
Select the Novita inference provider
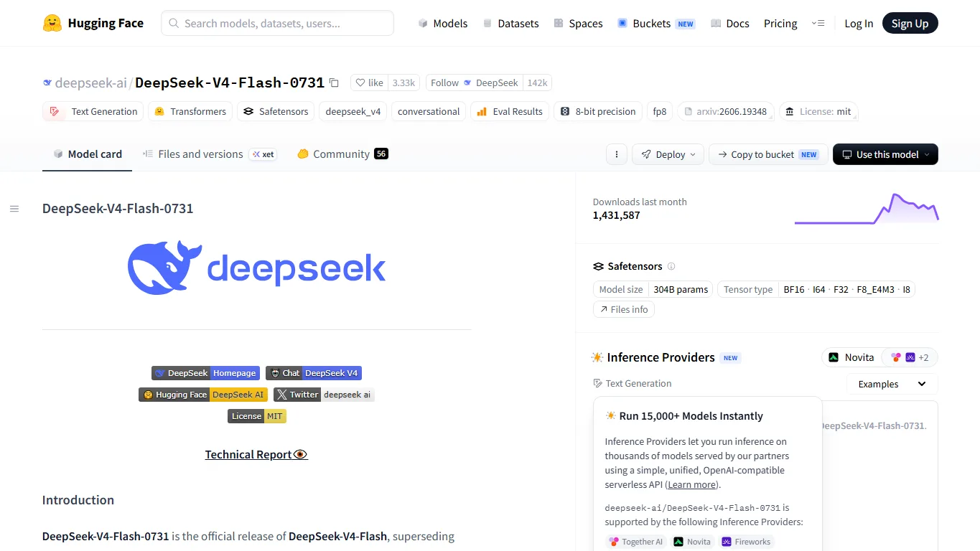(851, 357)
